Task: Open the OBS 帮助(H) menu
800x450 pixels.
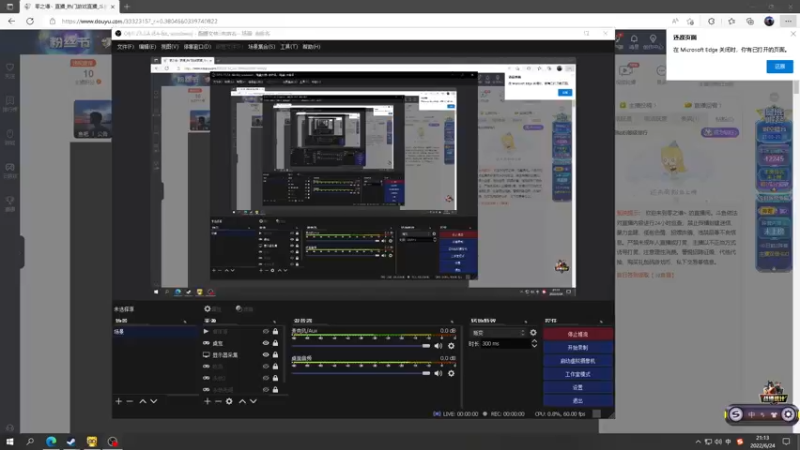Action: pyautogui.click(x=311, y=46)
